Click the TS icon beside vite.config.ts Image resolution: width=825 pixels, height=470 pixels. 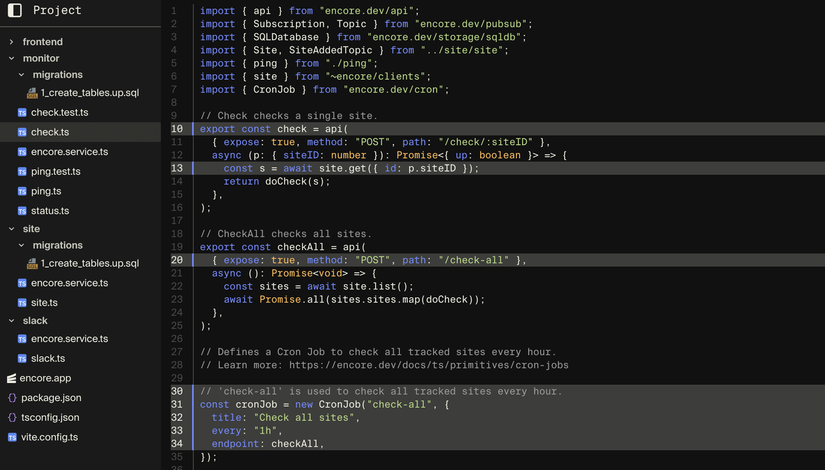[12, 437]
